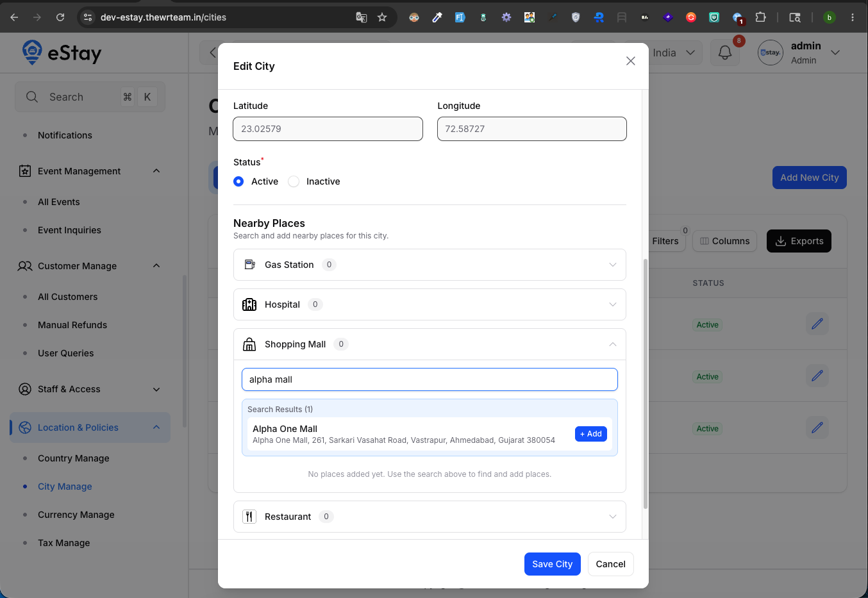Viewport: 868px width, 598px height.
Task: Click the Restaurant utensils icon
Action: [x=249, y=517]
